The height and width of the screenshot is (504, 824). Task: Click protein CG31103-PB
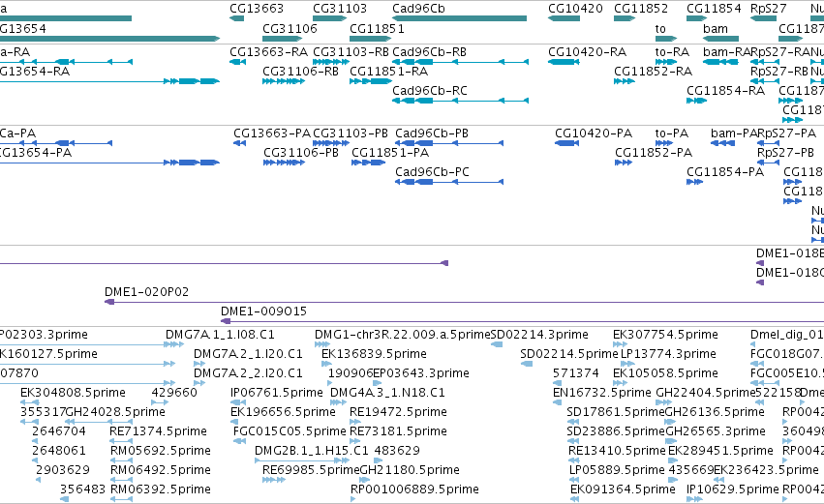click(x=331, y=143)
